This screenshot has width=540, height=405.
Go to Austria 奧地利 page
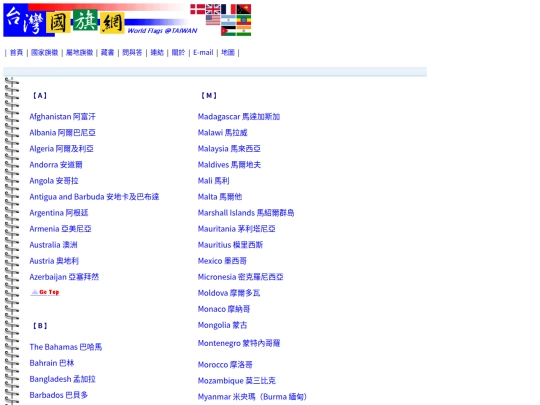[54, 261]
